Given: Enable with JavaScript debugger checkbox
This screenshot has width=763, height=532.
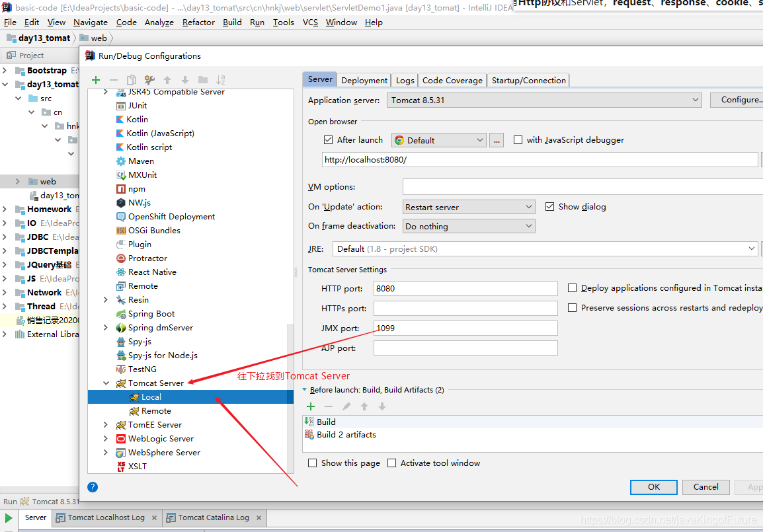Looking at the screenshot, I should (x=518, y=140).
